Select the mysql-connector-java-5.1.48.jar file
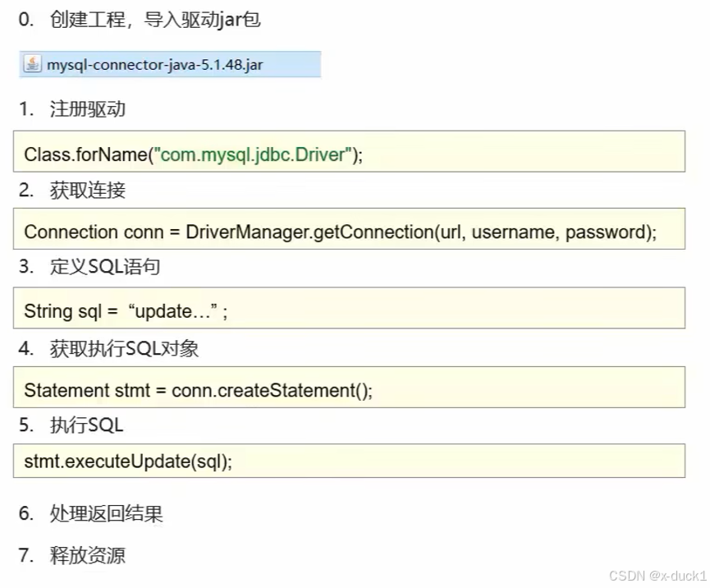Viewport: 710px width, 588px height. pyautogui.click(x=170, y=64)
